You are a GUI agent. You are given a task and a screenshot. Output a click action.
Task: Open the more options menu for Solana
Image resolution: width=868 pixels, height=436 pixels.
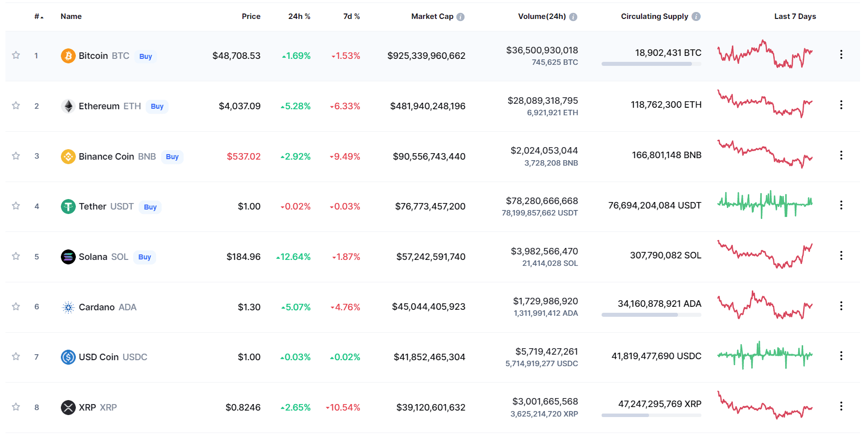(x=841, y=255)
